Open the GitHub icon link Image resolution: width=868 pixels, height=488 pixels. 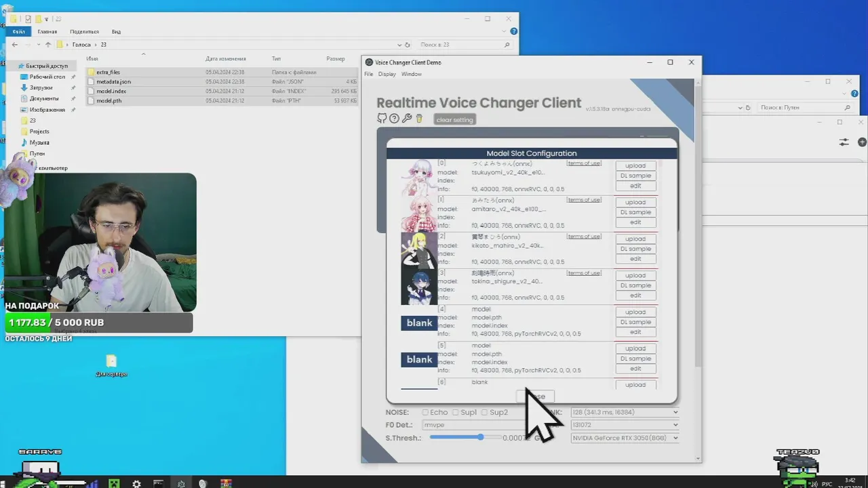[x=382, y=119]
